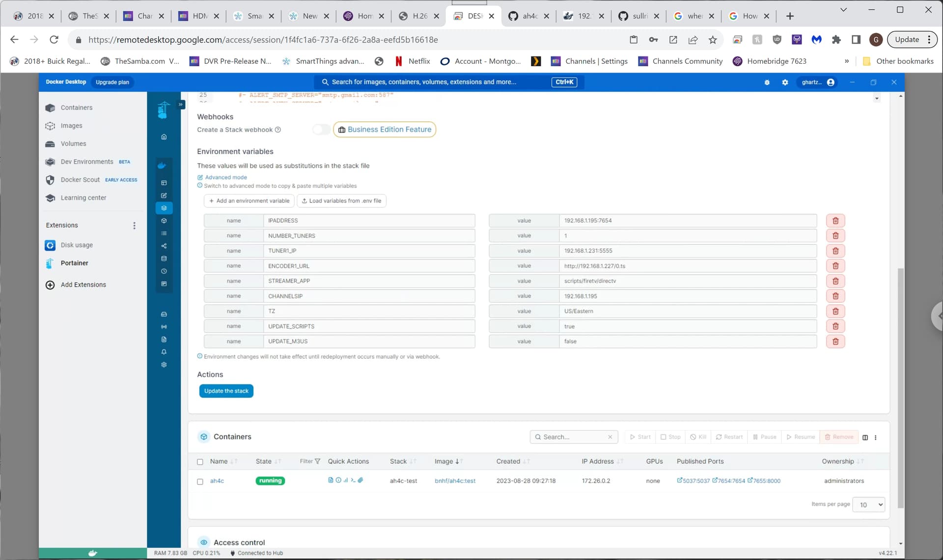Click container logs quick action icon
Image resolution: width=943 pixels, height=560 pixels.
coord(331,480)
